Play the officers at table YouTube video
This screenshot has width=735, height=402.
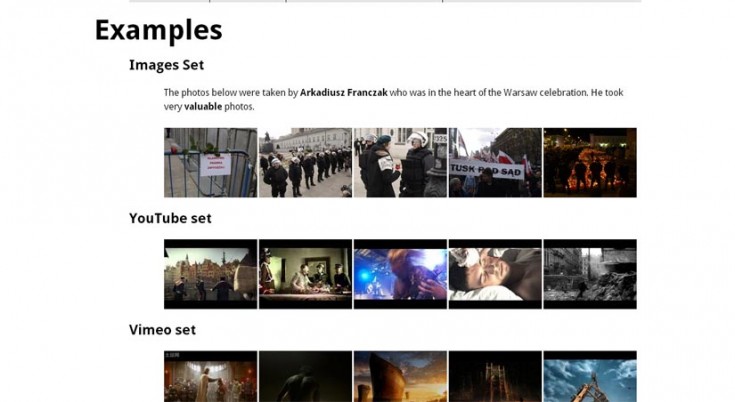(305, 274)
